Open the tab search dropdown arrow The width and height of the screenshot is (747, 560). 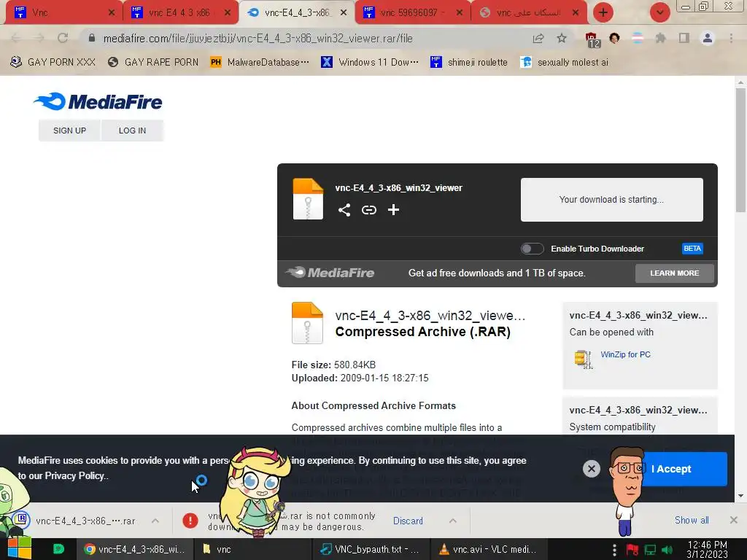tap(659, 12)
